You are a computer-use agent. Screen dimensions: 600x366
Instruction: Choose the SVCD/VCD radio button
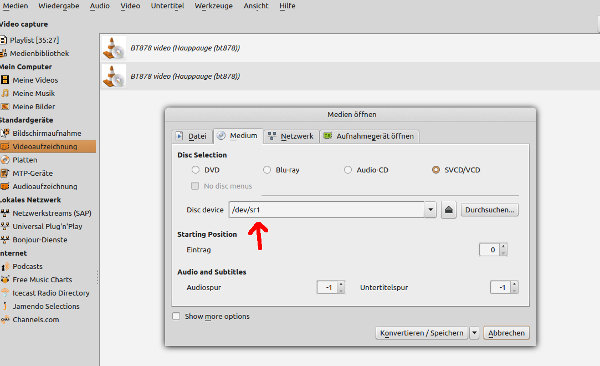pyautogui.click(x=435, y=170)
